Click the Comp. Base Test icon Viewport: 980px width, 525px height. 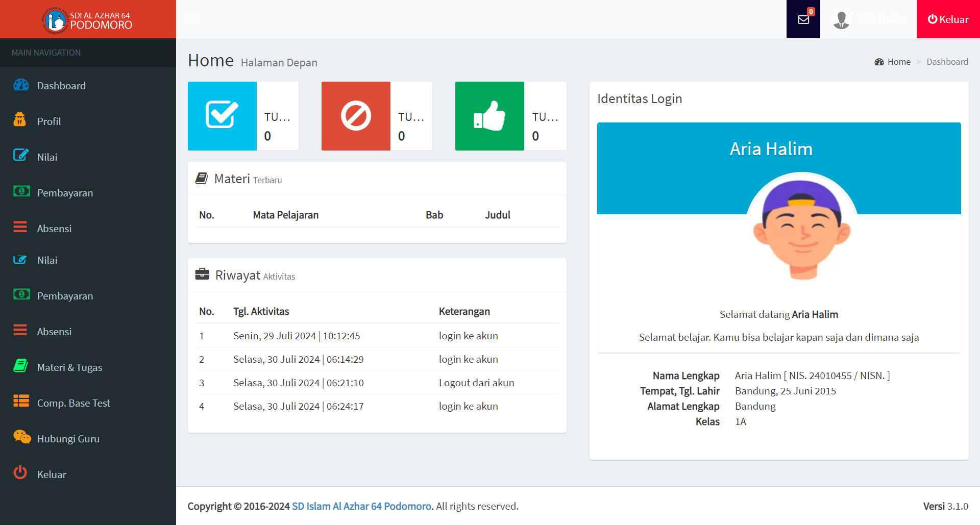click(x=21, y=402)
